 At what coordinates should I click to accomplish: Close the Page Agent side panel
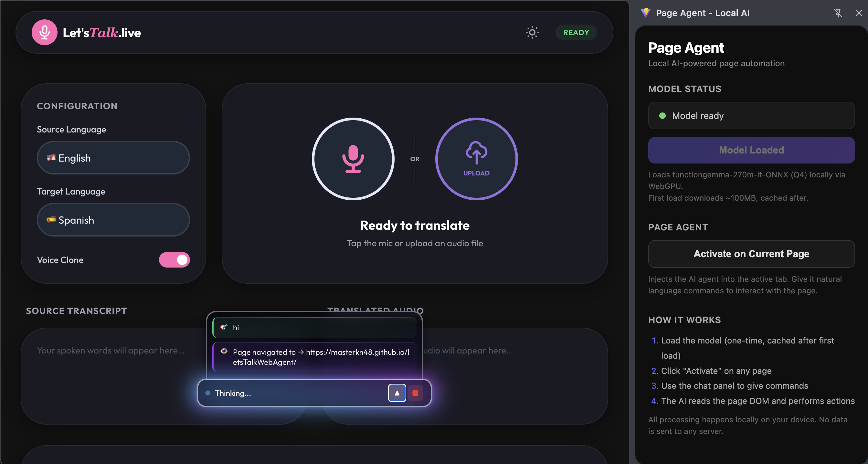(x=859, y=13)
